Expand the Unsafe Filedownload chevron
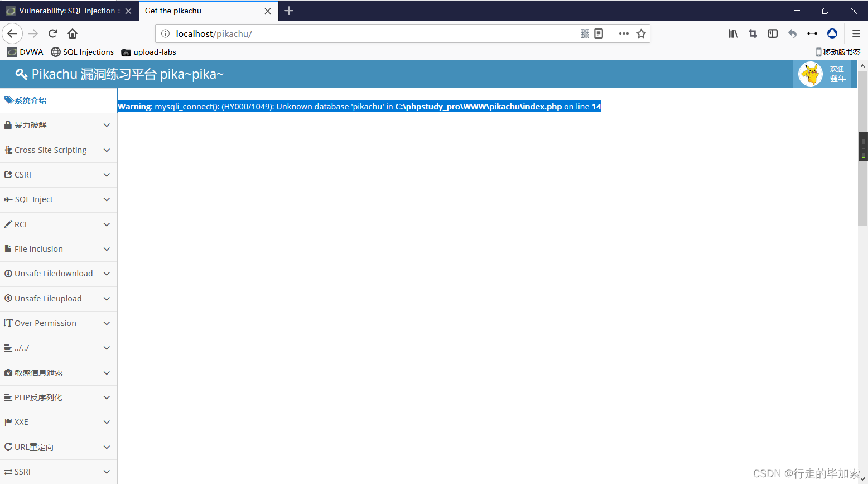Image resolution: width=868 pixels, height=484 pixels. click(107, 274)
